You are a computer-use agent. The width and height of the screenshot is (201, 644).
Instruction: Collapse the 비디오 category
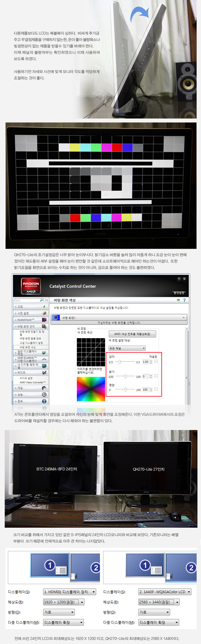point(16,372)
